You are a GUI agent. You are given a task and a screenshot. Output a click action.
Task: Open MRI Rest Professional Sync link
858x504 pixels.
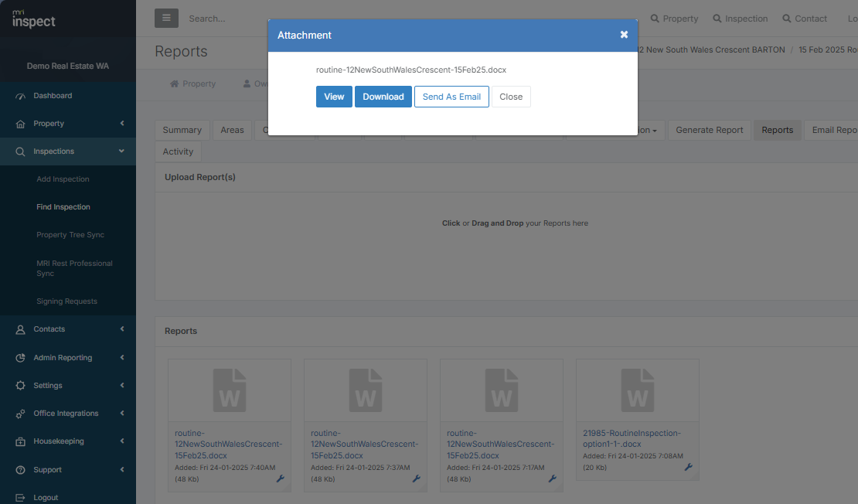74,268
